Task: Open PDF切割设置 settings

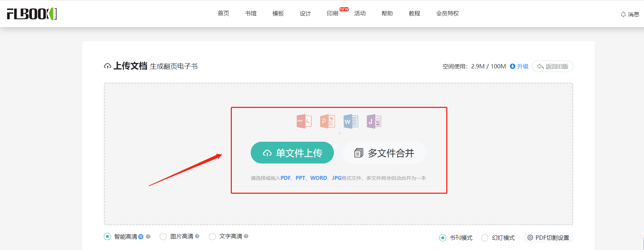Action: coord(548,238)
